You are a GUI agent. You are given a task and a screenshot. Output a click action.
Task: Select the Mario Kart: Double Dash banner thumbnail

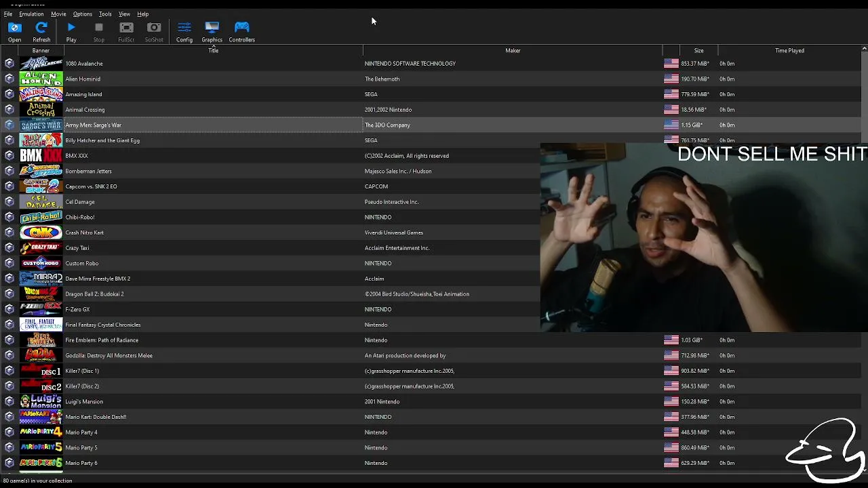pyautogui.click(x=41, y=417)
